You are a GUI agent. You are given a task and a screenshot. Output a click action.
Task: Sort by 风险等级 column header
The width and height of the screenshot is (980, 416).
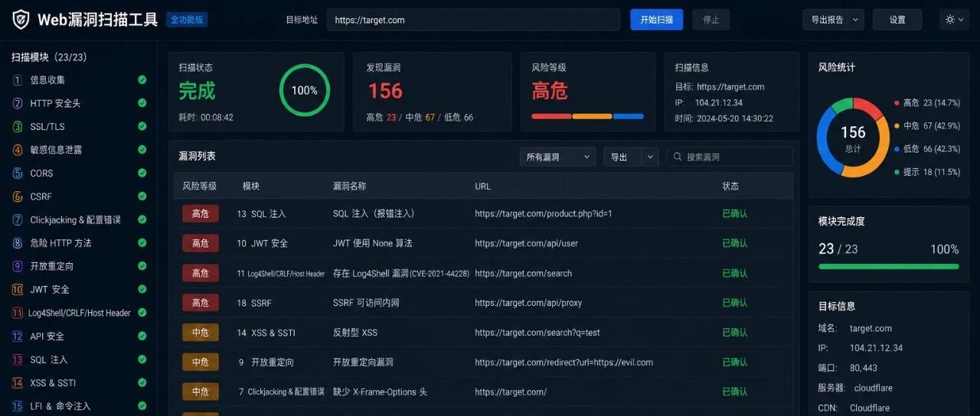(x=199, y=186)
